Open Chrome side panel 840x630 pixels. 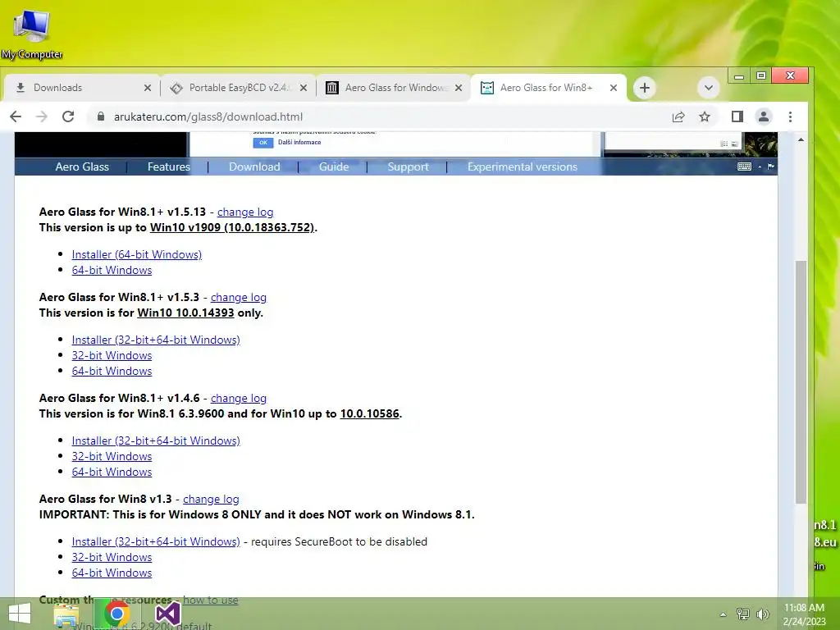[737, 116]
